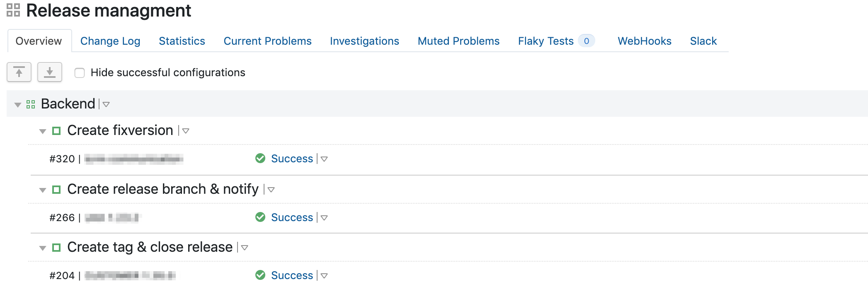Click the collapse all upward-arrow button
This screenshot has height=289, width=868.
pyautogui.click(x=19, y=72)
